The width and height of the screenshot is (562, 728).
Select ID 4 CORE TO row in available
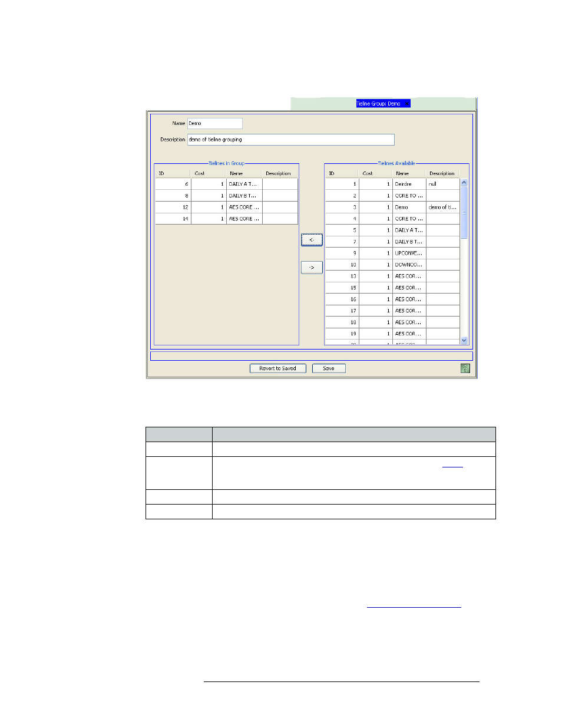[392, 219]
